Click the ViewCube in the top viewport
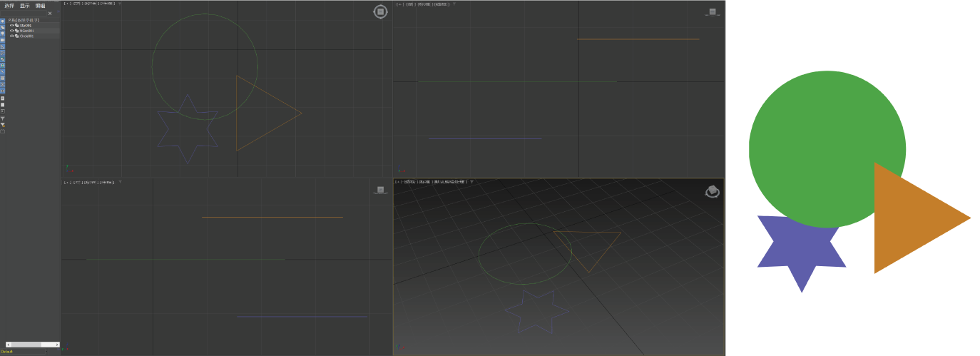The image size is (980, 356). [x=381, y=11]
